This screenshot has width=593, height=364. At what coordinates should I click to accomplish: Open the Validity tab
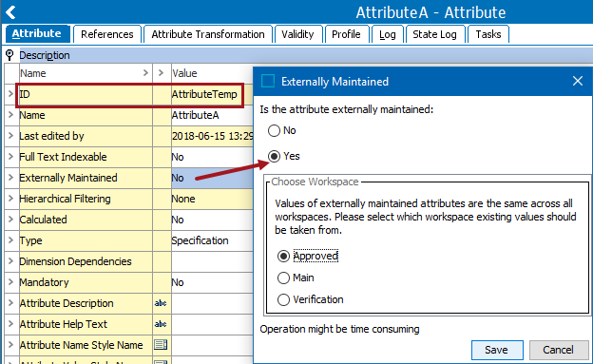pos(297,34)
